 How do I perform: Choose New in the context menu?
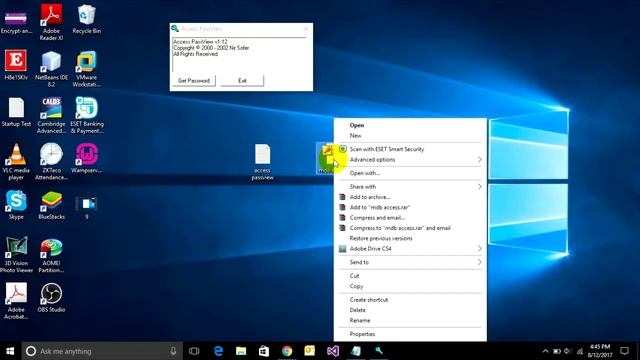coord(410,136)
